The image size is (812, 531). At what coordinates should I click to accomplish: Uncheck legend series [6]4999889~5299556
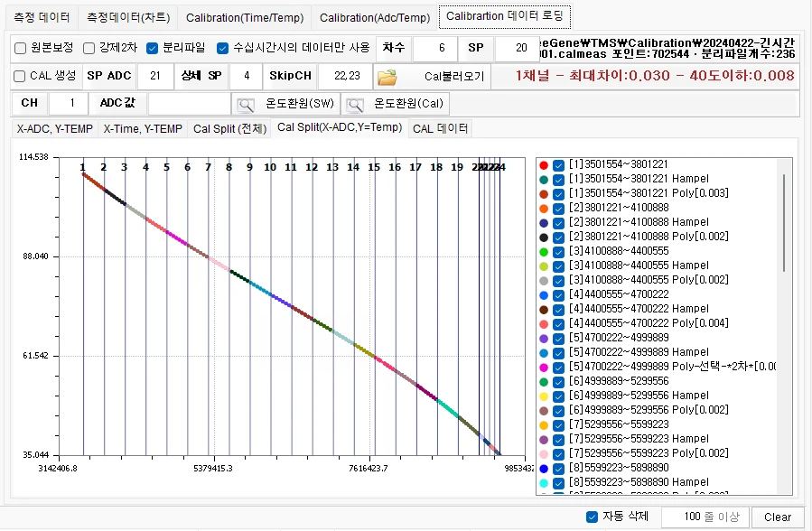coord(558,382)
